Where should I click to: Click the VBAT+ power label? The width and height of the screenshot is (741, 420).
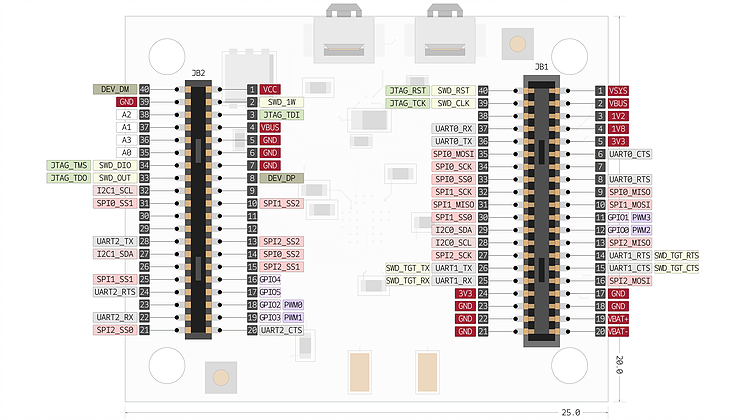point(618,318)
